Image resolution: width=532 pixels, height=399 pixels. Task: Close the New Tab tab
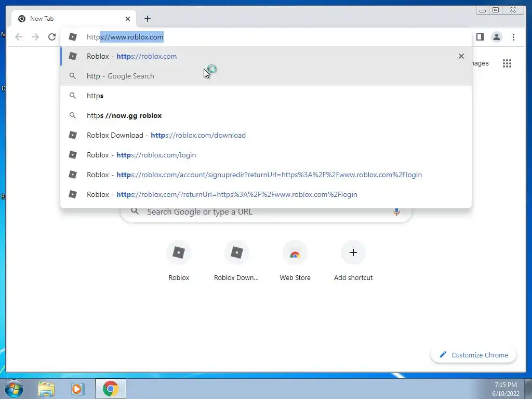click(x=128, y=19)
